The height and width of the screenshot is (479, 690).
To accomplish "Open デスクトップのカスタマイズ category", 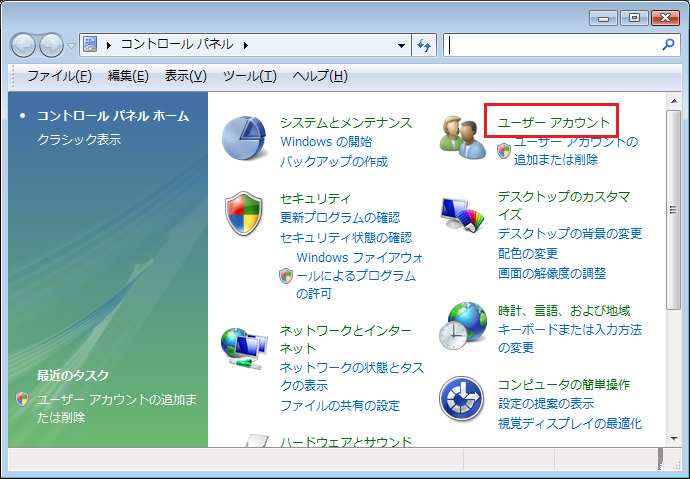I will (x=564, y=205).
